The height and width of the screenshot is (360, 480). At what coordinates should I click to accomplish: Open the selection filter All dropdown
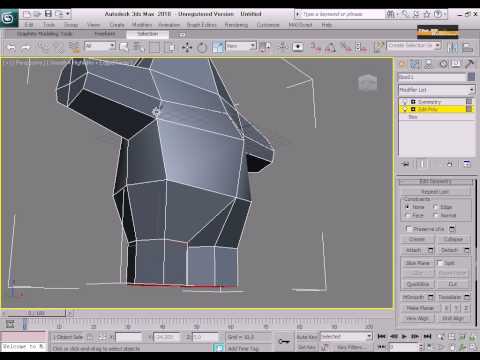pyautogui.click(x=100, y=46)
